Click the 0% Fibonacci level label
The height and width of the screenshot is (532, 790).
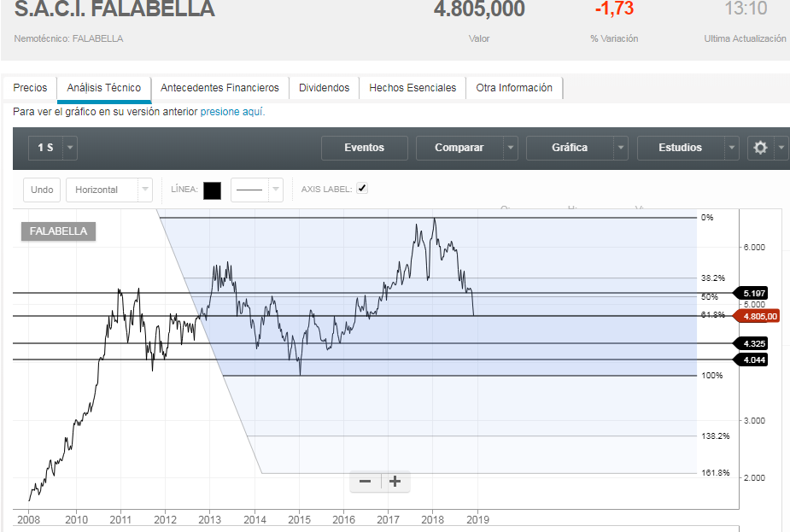(x=707, y=218)
